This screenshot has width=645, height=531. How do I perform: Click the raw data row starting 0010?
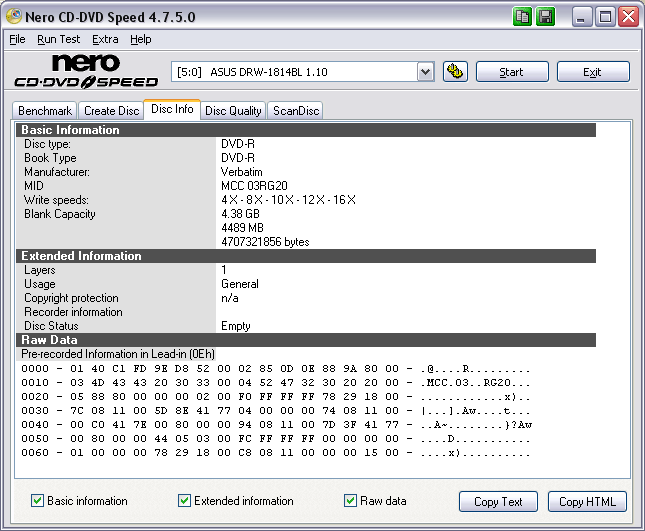(276, 383)
